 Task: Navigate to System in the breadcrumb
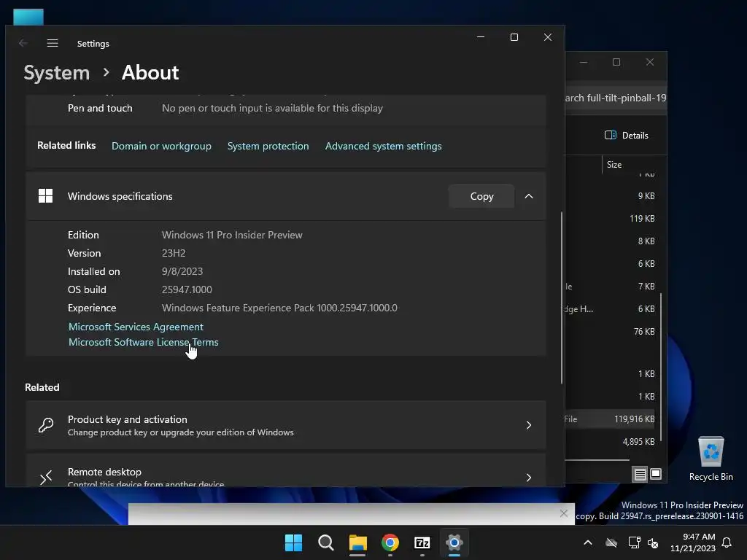(57, 73)
